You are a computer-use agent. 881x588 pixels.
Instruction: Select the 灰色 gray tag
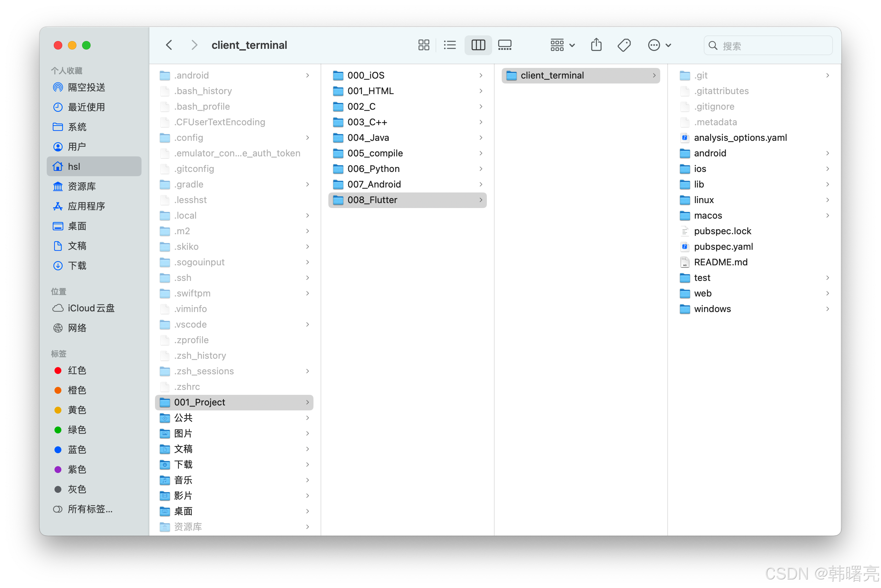(x=94, y=489)
